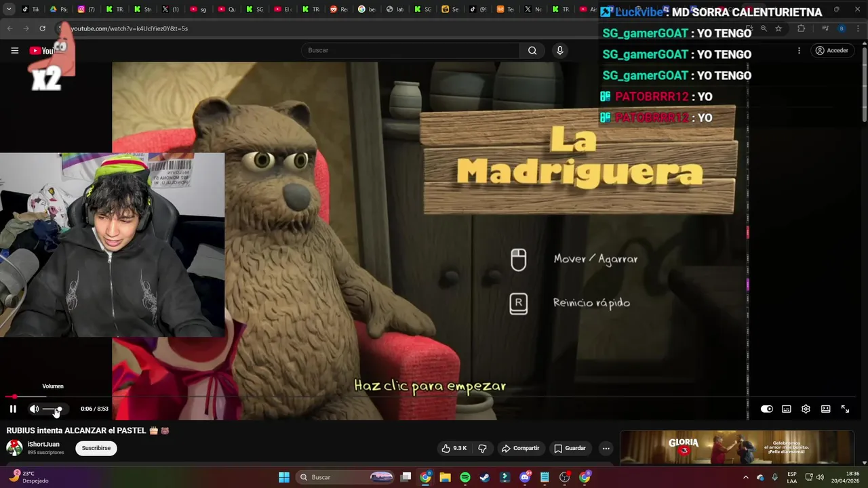
Task: Open the YouTube hamburger guide menu
Action: 14,50
